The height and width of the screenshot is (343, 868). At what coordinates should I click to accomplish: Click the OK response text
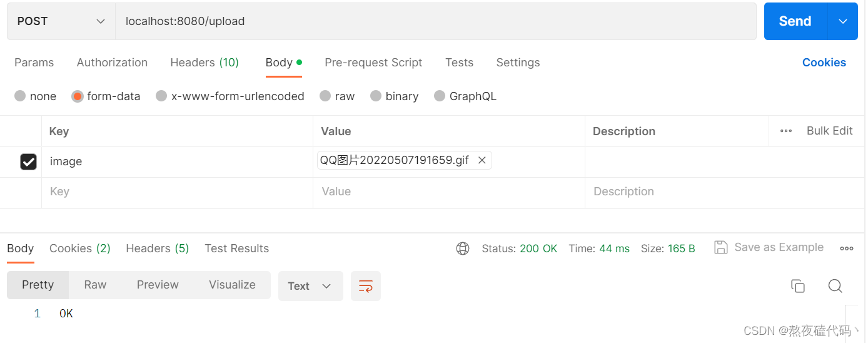pyautogui.click(x=66, y=314)
